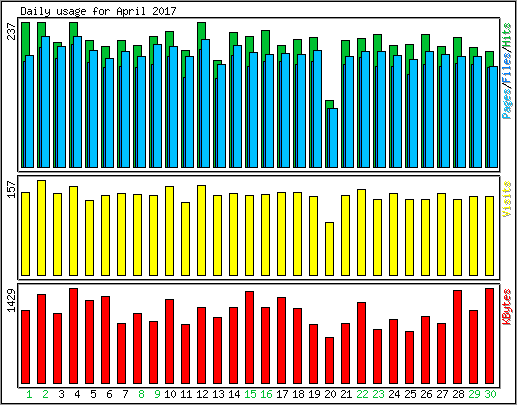The width and height of the screenshot is (517, 405).
Task: Click the shortest yellow Visits bar on day 20
Action: click(x=329, y=249)
